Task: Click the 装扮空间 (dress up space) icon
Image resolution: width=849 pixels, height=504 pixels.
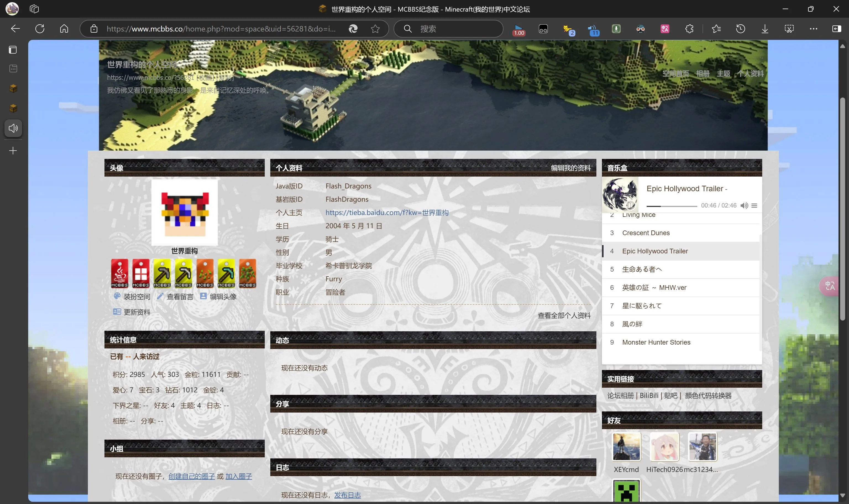Action: pyautogui.click(x=118, y=296)
